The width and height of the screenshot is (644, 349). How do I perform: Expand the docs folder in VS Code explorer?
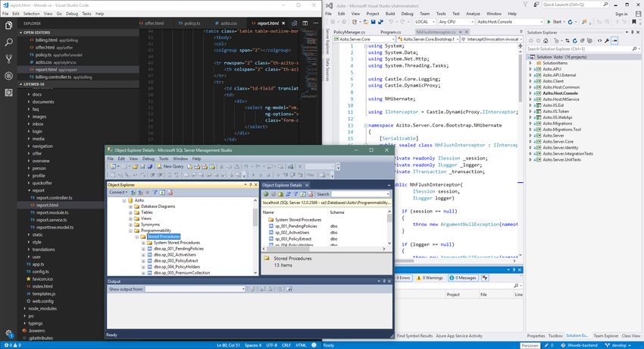click(29, 95)
